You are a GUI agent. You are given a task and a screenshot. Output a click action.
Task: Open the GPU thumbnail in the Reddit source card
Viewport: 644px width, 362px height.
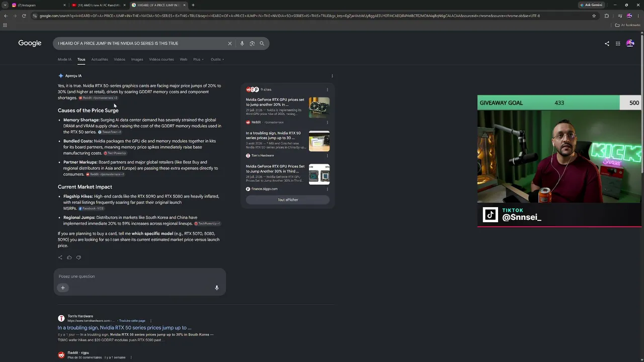pos(319,108)
